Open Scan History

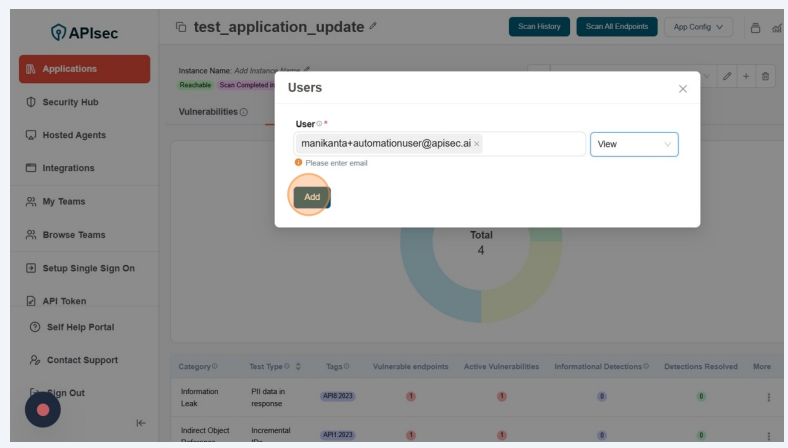(539, 27)
